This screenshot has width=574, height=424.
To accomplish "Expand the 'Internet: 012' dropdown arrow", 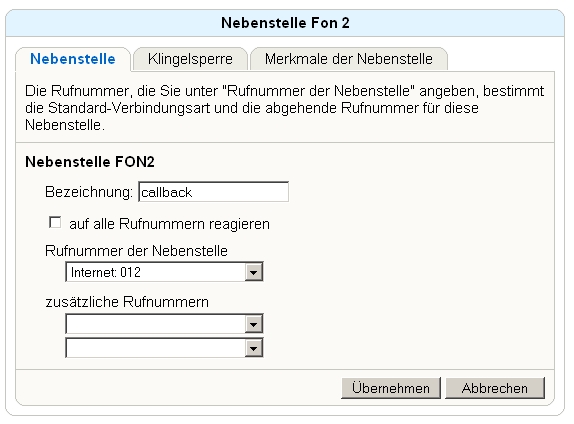I will pyautogui.click(x=253, y=272).
